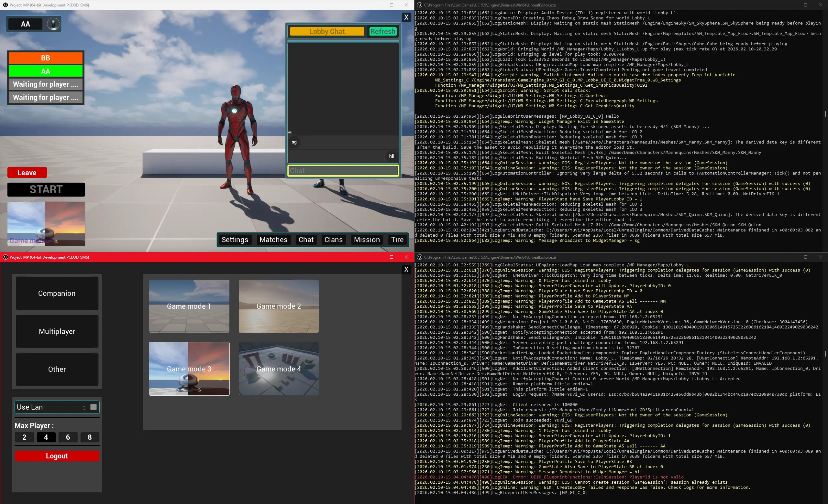Screen dimensions: 828x504
Task: Choose the Game mode 1 thumbnail
Action: click(x=189, y=306)
